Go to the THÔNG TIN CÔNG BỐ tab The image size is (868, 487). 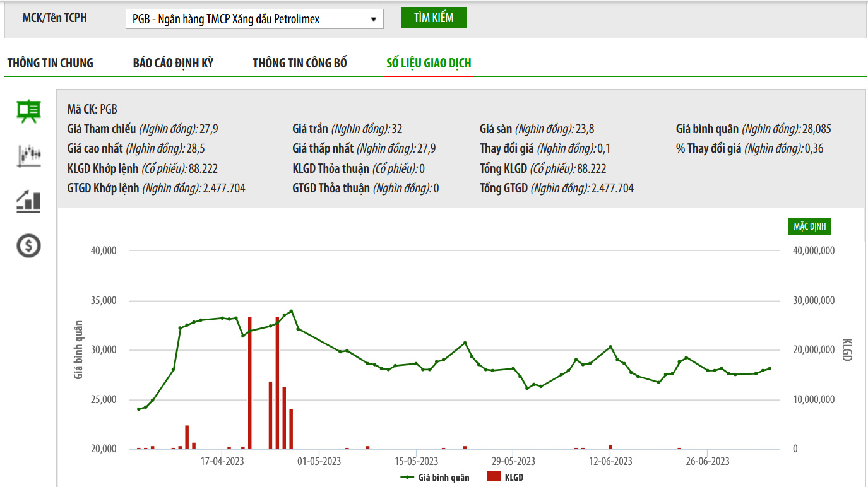300,63
